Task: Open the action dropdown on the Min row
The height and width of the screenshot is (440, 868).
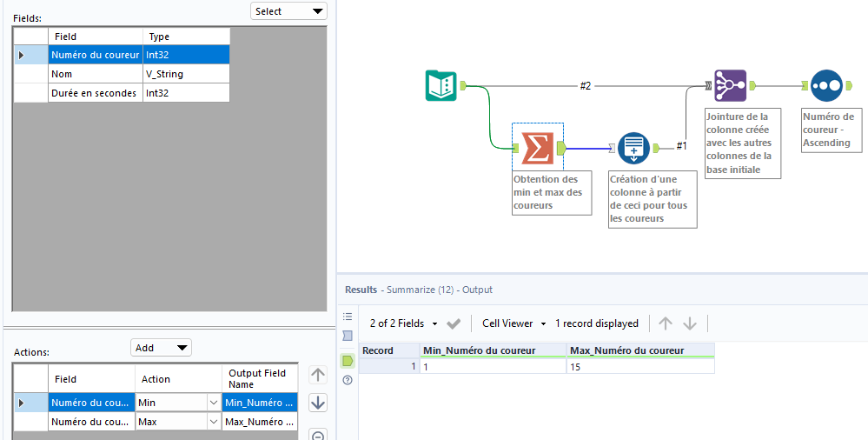Action: (x=214, y=403)
